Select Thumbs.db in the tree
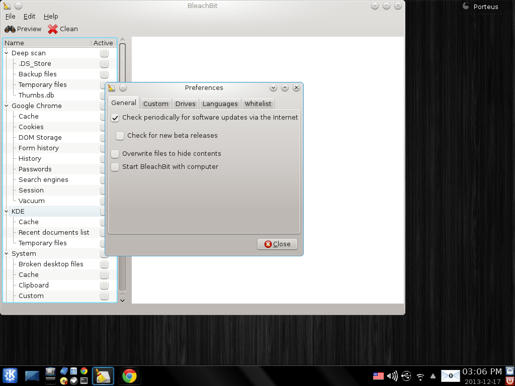This screenshot has height=386, width=515. 36,95
